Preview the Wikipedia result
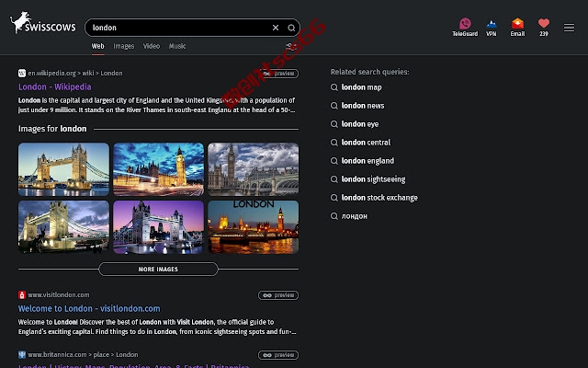588x368 pixels. [278, 74]
